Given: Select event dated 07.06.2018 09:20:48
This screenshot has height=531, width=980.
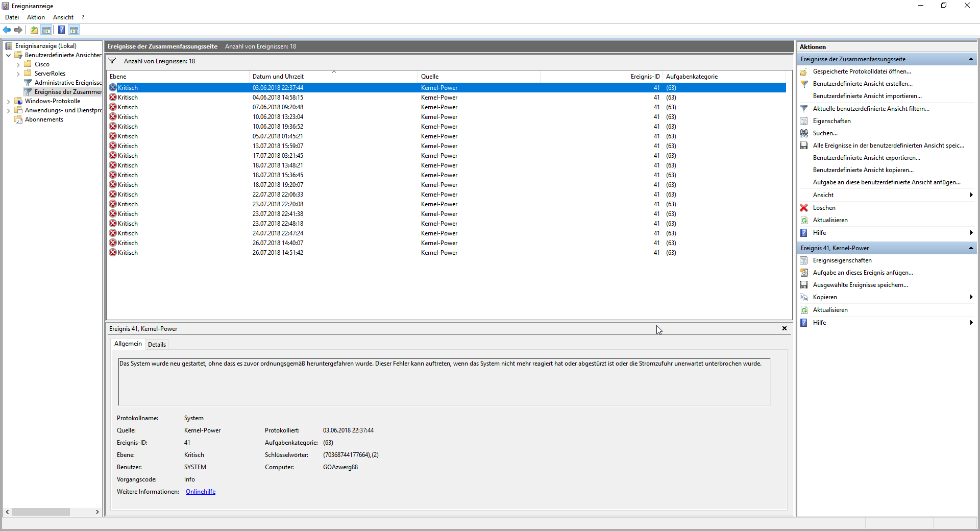Looking at the screenshot, I should (447, 107).
